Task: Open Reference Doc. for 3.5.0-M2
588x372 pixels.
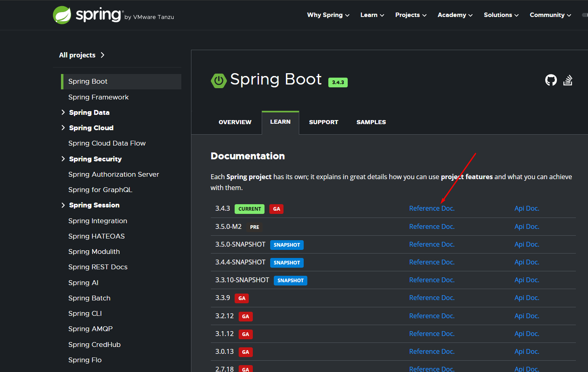Action: coord(432,226)
